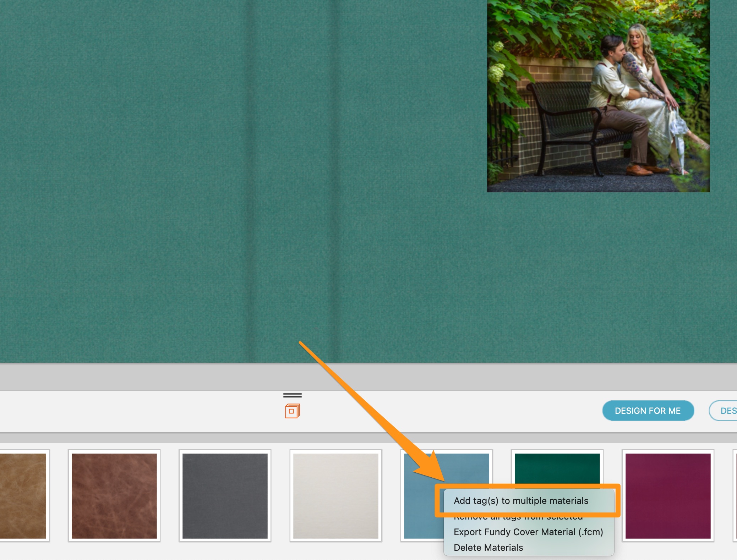Select Export Fundy Cover Material (.fcm)
Viewport: 737px width, 560px height.
click(x=528, y=532)
